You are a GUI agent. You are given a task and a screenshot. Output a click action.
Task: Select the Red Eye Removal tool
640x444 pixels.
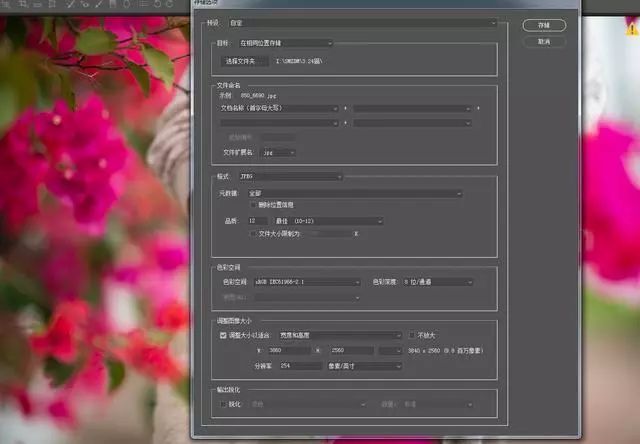pyautogui.click(x=85, y=4)
